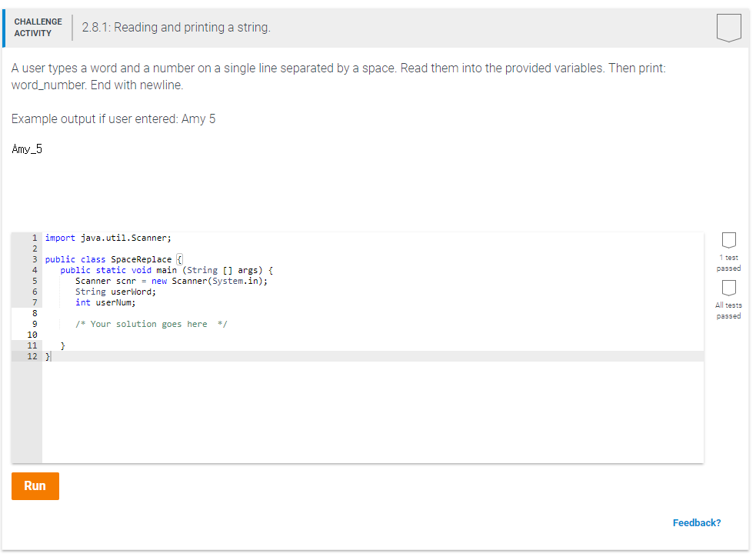Click the 'All tests passed' label text
Image resolution: width=756 pixels, height=557 pixels.
728,311
